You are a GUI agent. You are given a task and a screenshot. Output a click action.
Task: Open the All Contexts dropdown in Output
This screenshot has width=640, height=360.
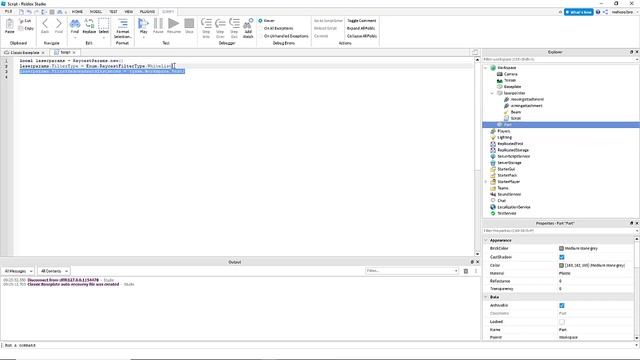pyautogui.click(x=54, y=271)
